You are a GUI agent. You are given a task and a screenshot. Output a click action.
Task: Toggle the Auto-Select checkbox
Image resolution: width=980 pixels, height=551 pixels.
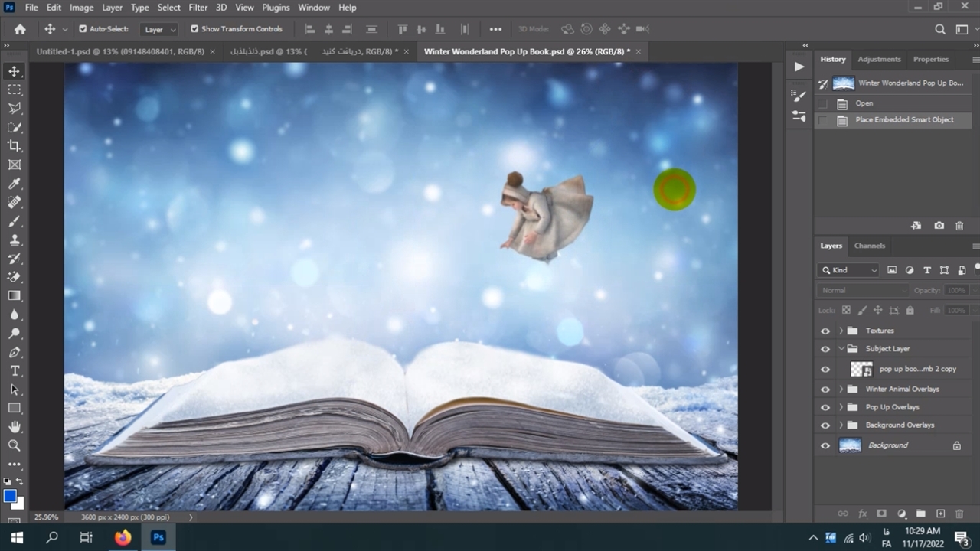pyautogui.click(x=83, y=29)
